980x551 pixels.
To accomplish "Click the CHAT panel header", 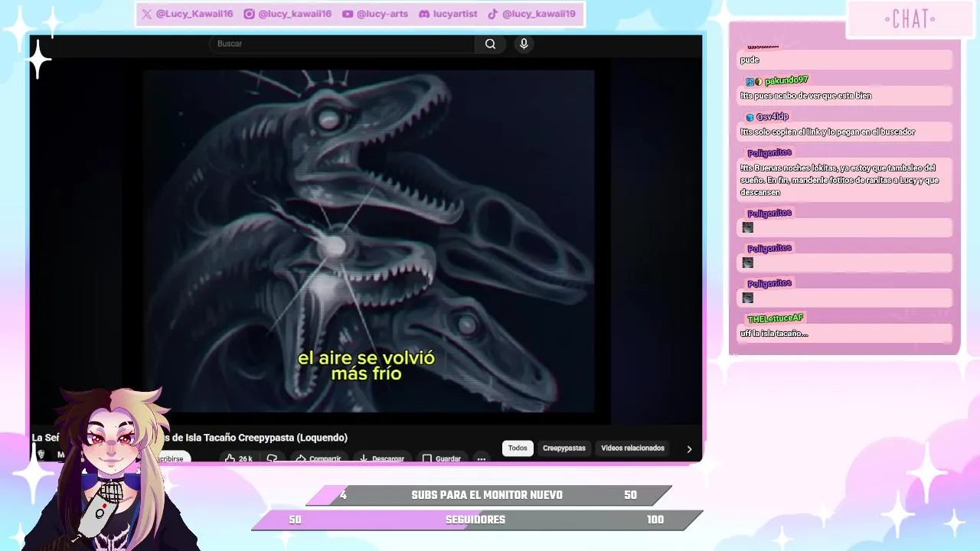I will (x=910, y=19).
